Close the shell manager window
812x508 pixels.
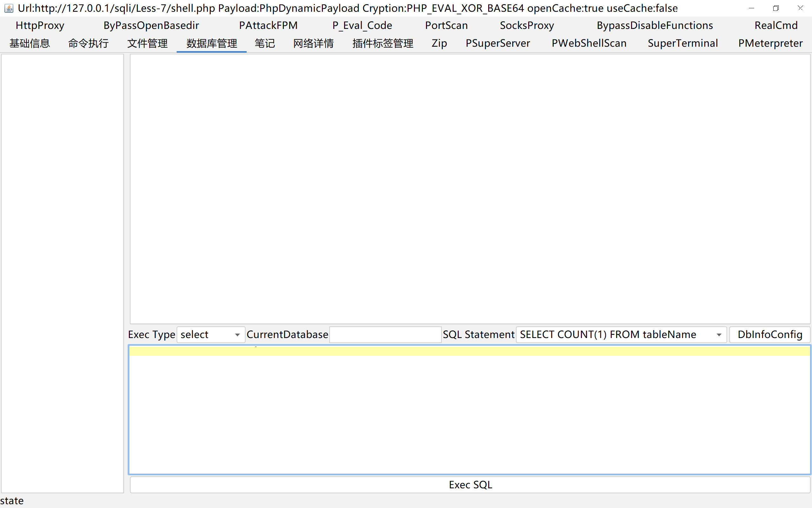(x=800, y=8)
